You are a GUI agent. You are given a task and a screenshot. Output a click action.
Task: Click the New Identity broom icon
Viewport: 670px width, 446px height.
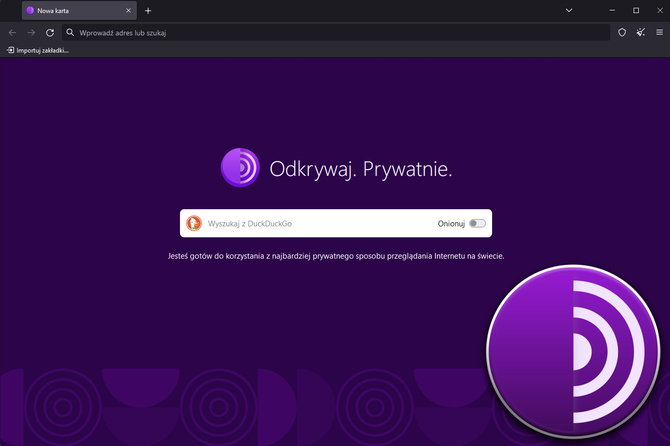click(641, 32)
